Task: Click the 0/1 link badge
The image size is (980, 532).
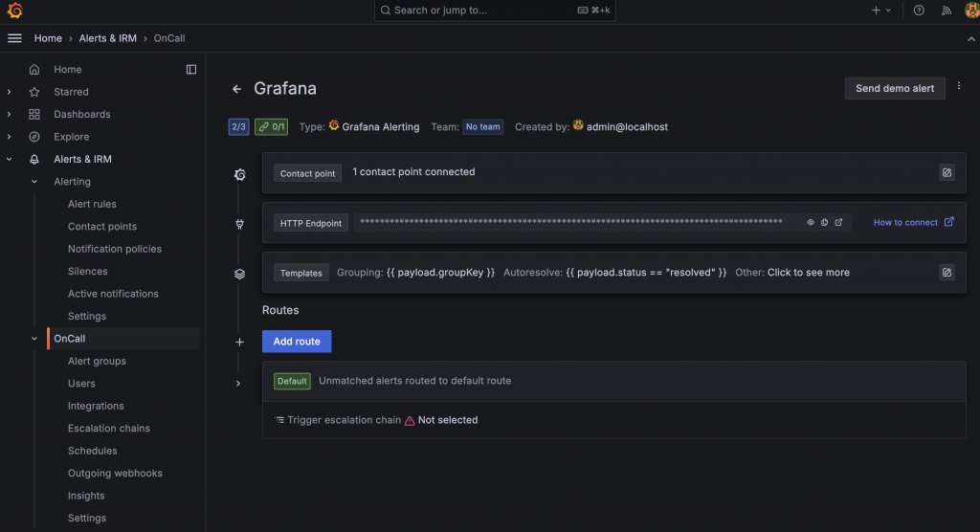Action: point(271,127)
